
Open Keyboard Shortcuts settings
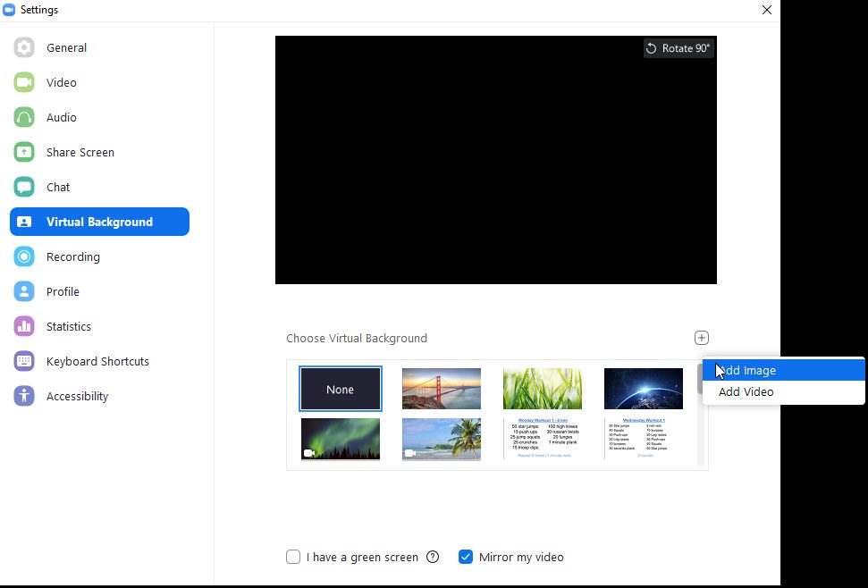97,361
